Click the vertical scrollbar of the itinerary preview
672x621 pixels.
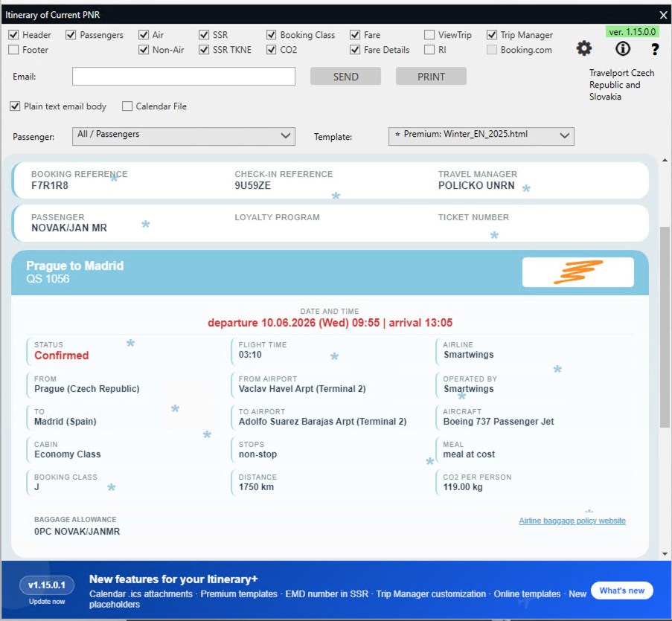coord(664,327)
